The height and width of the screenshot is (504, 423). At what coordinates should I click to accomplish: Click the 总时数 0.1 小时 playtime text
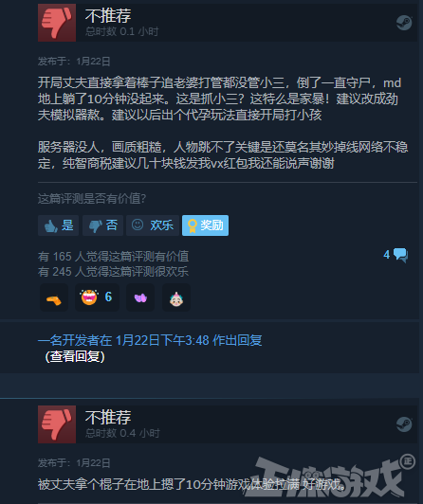point(122,31)
